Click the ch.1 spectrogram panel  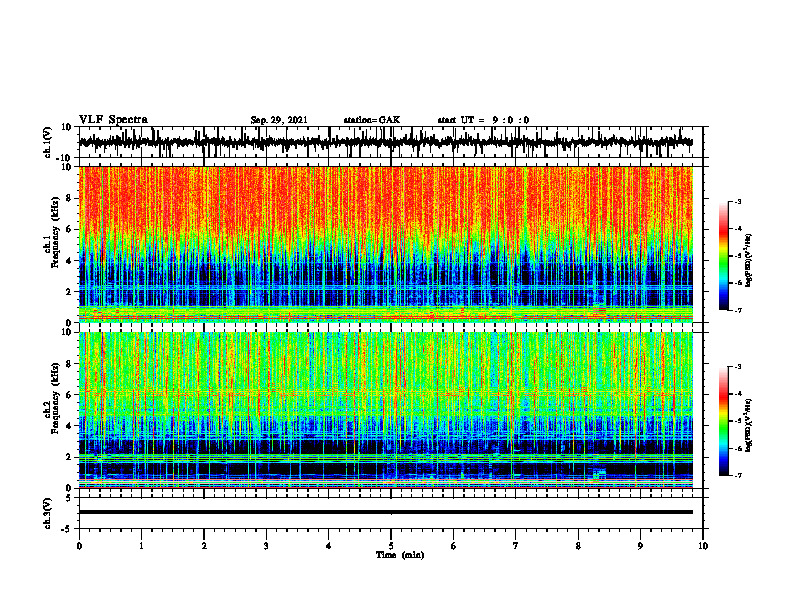(386, 244)
